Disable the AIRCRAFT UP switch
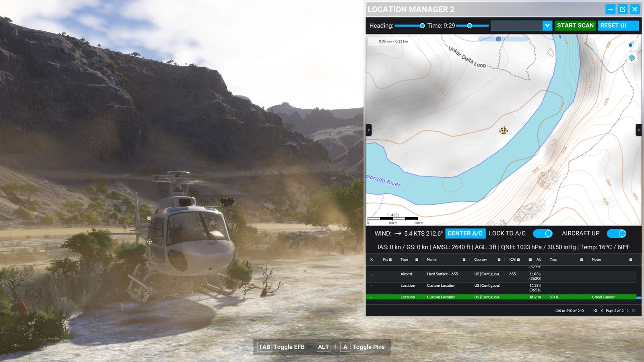644x362 pixels. coord(616,233)
